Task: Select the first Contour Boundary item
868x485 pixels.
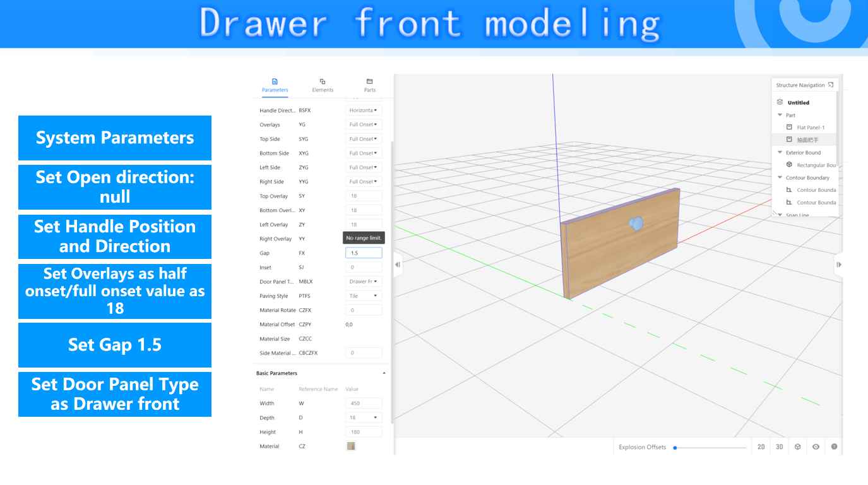Action: [x=816, y=189]
